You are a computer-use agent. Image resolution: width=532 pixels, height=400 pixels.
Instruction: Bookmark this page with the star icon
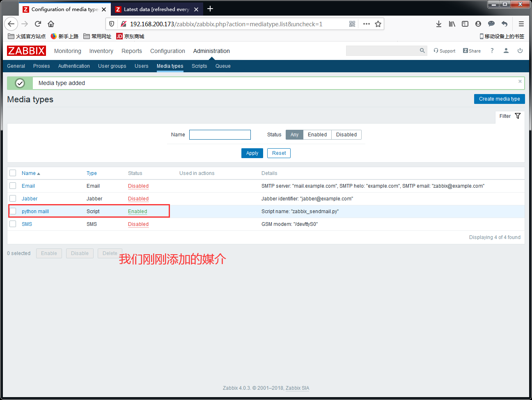(378, 24)
